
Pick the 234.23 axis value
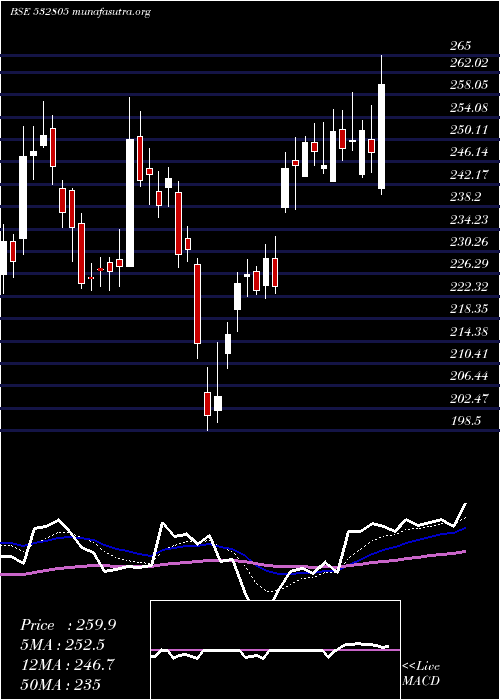pos(469,220)
